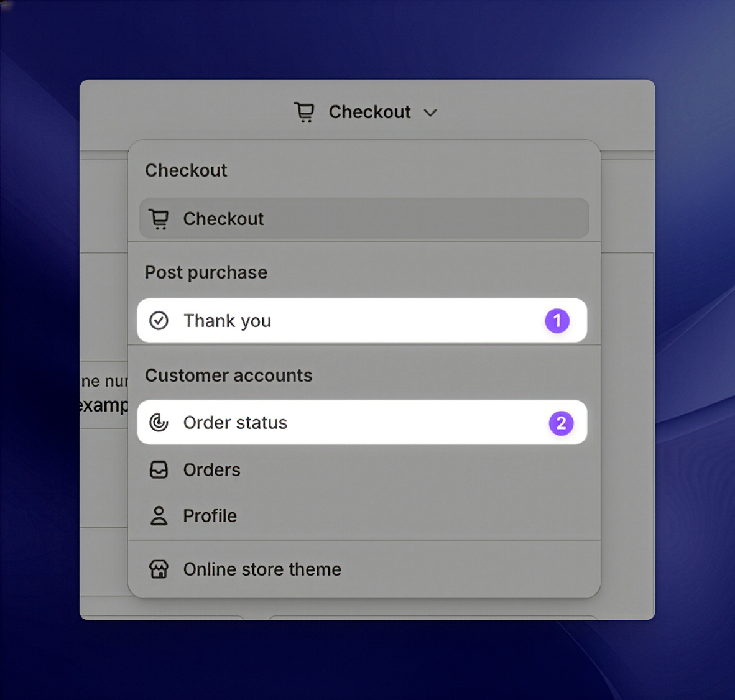The image size is (735, 700).
Task: Click the Checkout section heading in the menu
Action: pyautogui.click(x=186, y=170)
